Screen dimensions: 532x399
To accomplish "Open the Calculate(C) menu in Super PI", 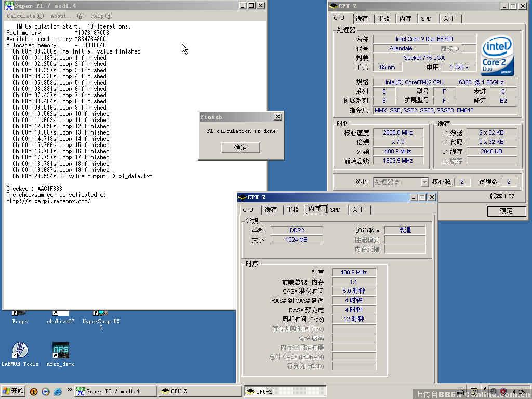I will [25, 16].
